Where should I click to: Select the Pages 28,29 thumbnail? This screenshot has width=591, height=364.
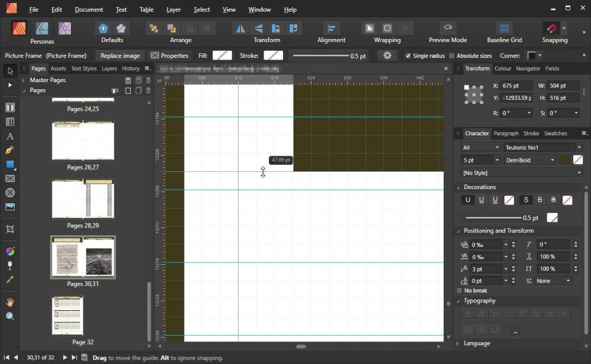click(x=83, y=200)
